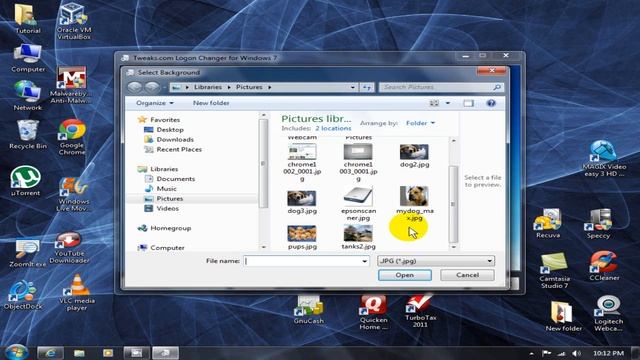
Task: Select dog2.jpg thumbnail
Action: [414, 152]
